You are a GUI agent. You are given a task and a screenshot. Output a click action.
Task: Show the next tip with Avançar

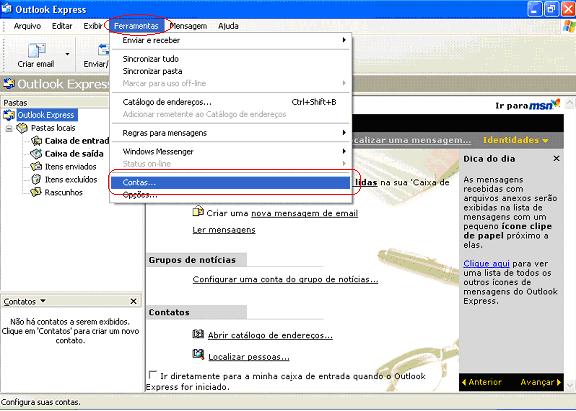[x=541, y=382]
